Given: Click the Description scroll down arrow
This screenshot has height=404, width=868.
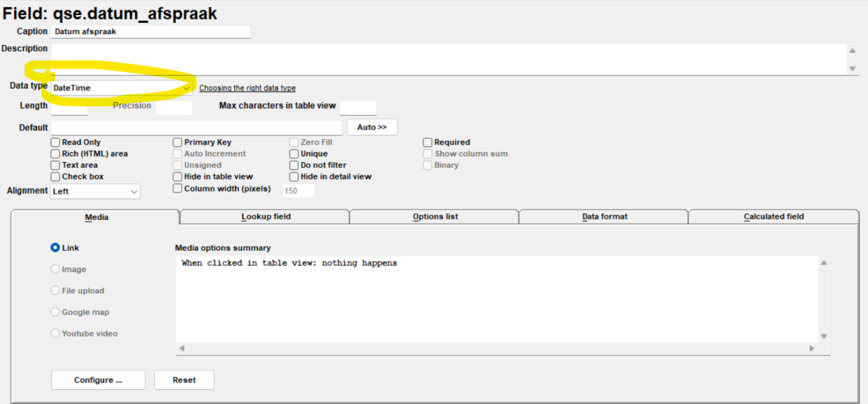Looking at the screenshot, I should [x=852, y=68].
